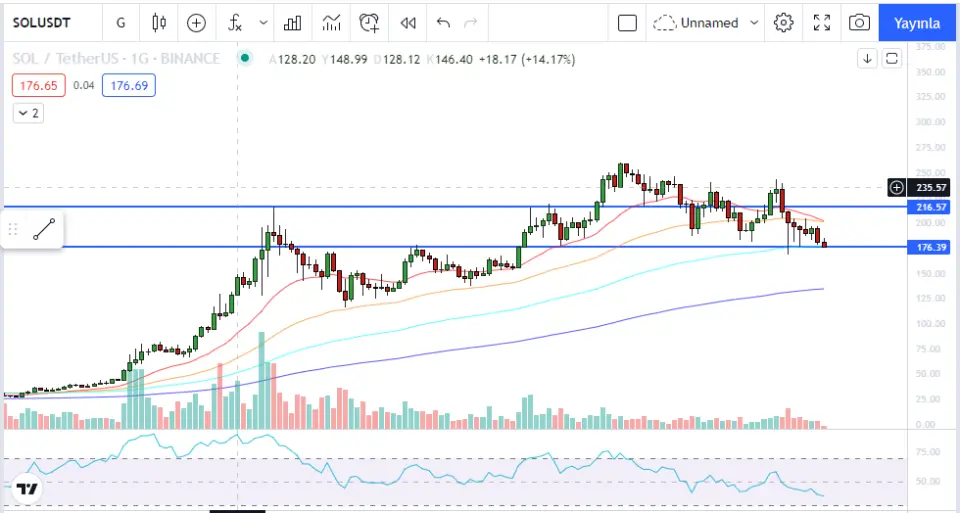The width and height of the screenshot is (960, 513).
Task: Open chart settings gear icon
Action: coord(784,22)
